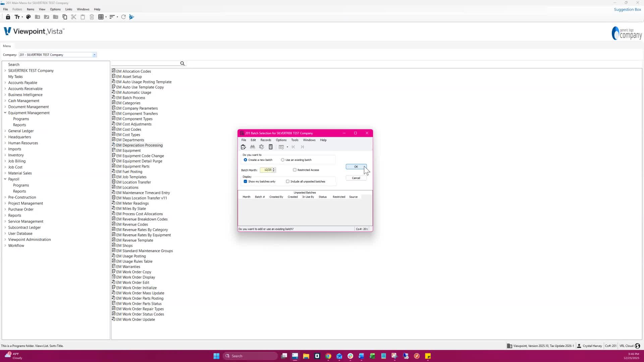This screenshot has width=644, height=362.
Task: Open the Company dropdown selector
Action: [95, 55]
